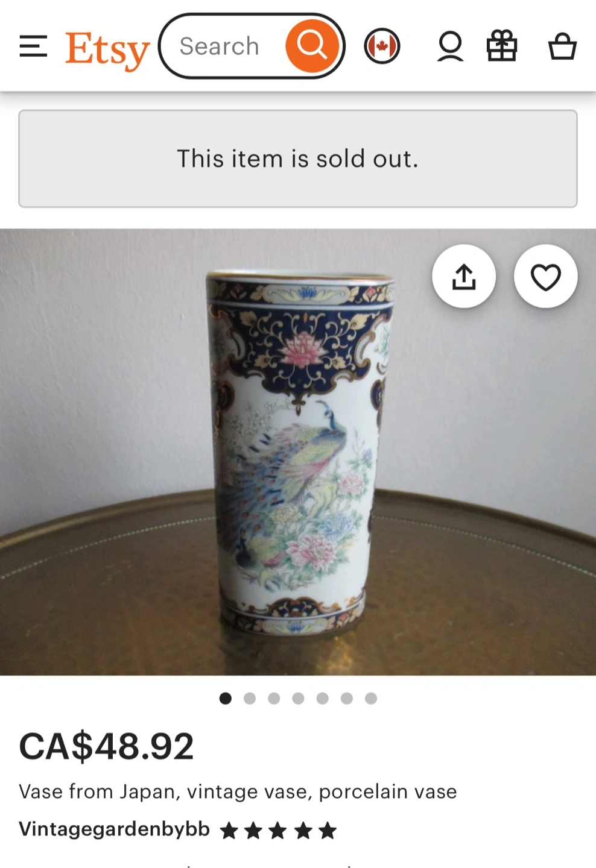Open the shopping cart basket
The width and height of the screenshot is (596, 868).
point(562,46)
